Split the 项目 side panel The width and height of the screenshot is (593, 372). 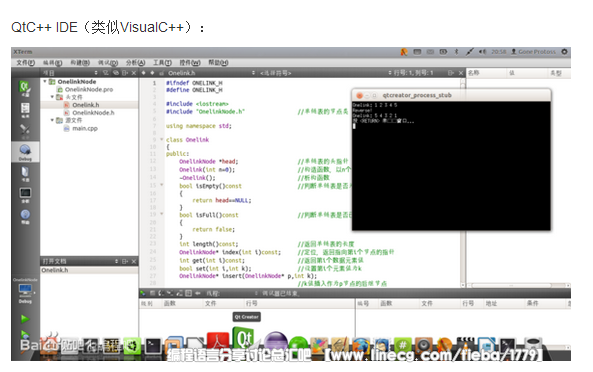pos(125,73)
